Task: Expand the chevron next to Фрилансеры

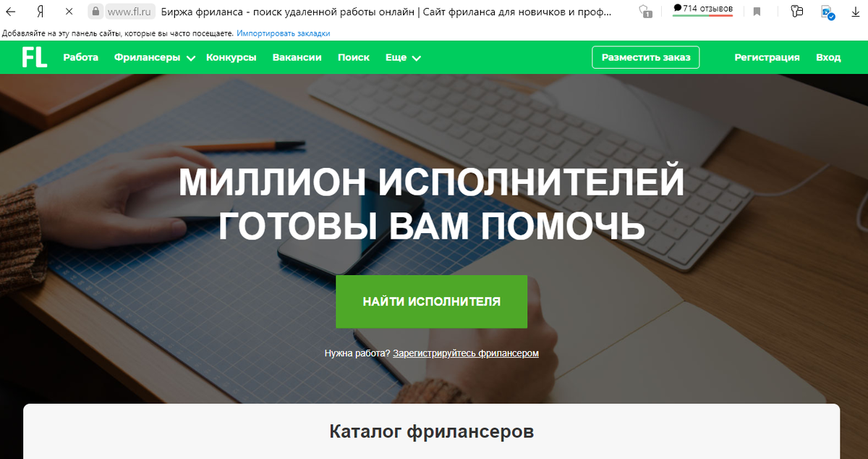Action: coord(191,58)
